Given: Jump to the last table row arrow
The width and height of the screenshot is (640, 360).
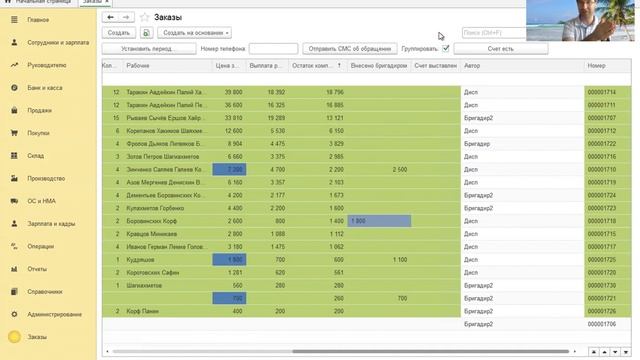Looking at the screenshot, I should [626, 352].
